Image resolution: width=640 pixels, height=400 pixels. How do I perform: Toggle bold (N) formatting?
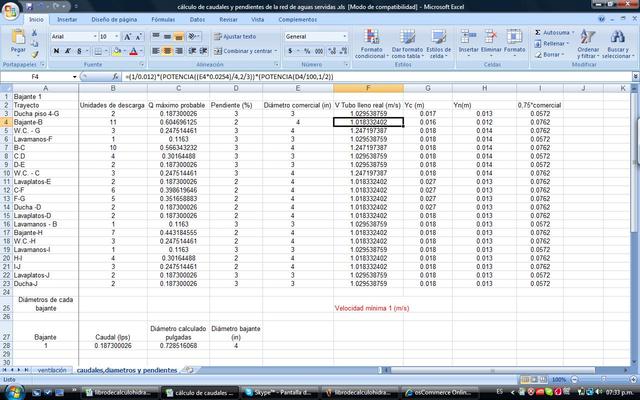coord(56,51)
